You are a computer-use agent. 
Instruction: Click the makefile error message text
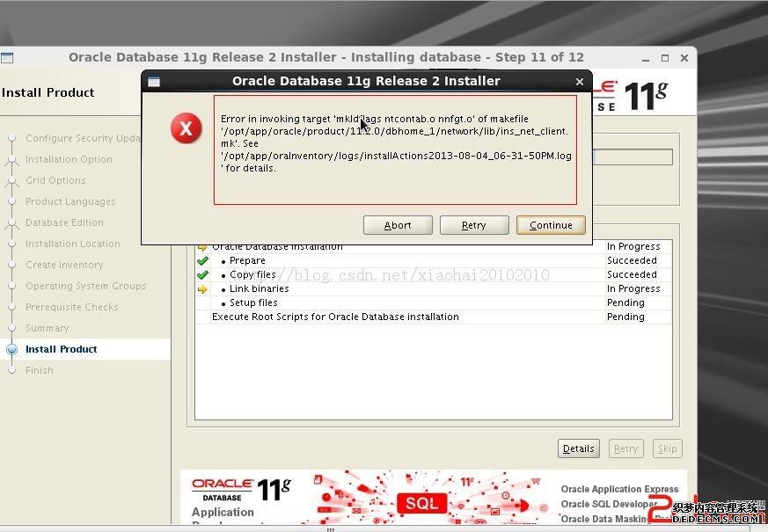(395, 143)
